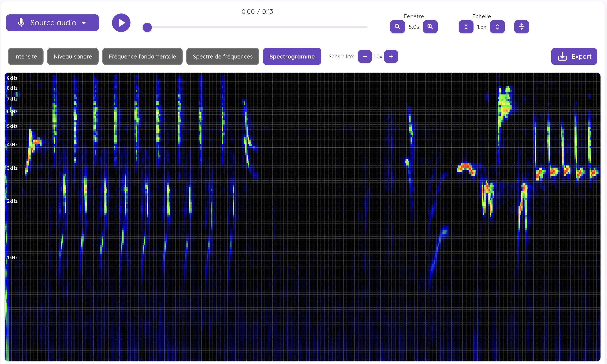Click the microphone icon in Source audio
This screenshot has width=607, height=364.
coord(21,23)
